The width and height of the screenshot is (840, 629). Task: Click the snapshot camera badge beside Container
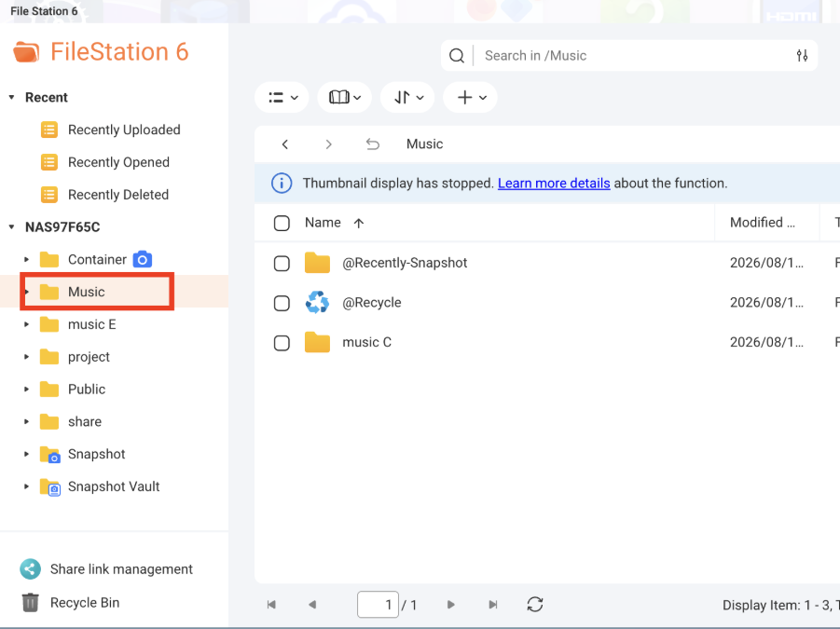pos(143,260)
